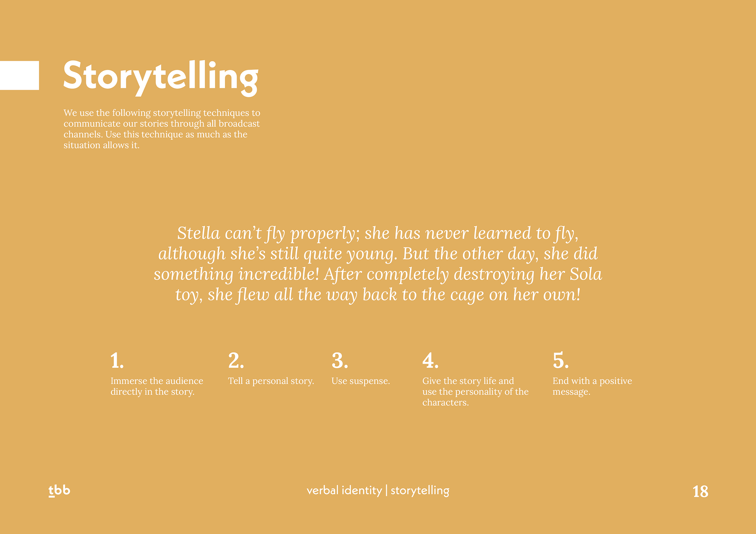
Task: Click the 'verbal identity' footer text
Action: [x=344, y=490]
